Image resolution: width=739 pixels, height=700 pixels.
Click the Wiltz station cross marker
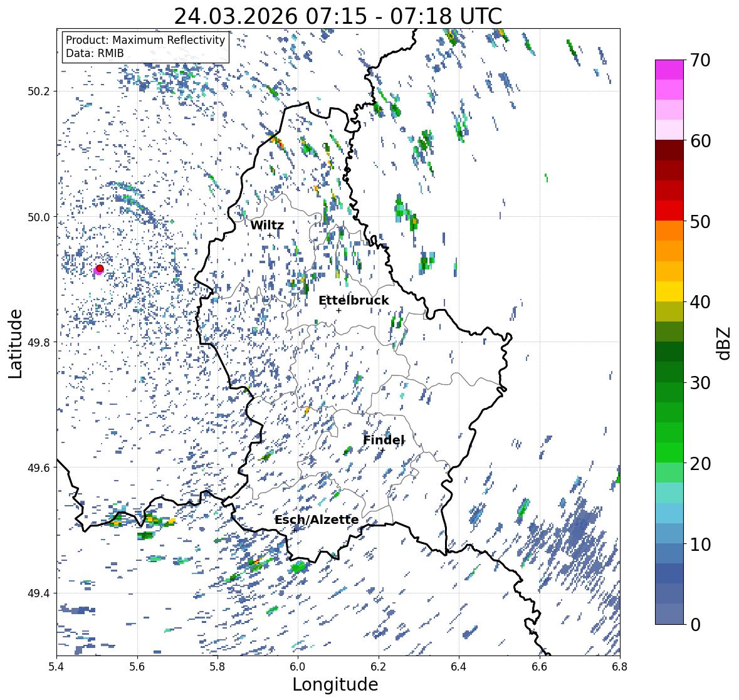[x=270, y=235]
